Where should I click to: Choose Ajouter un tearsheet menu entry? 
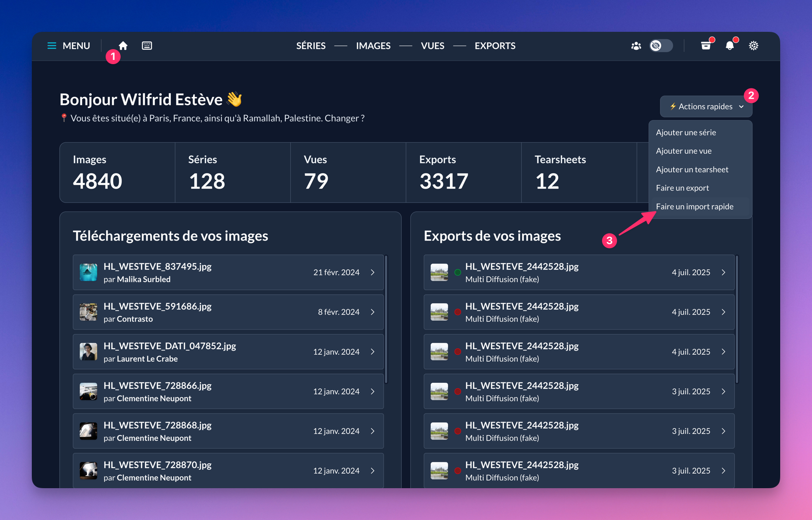click(692, 169)
